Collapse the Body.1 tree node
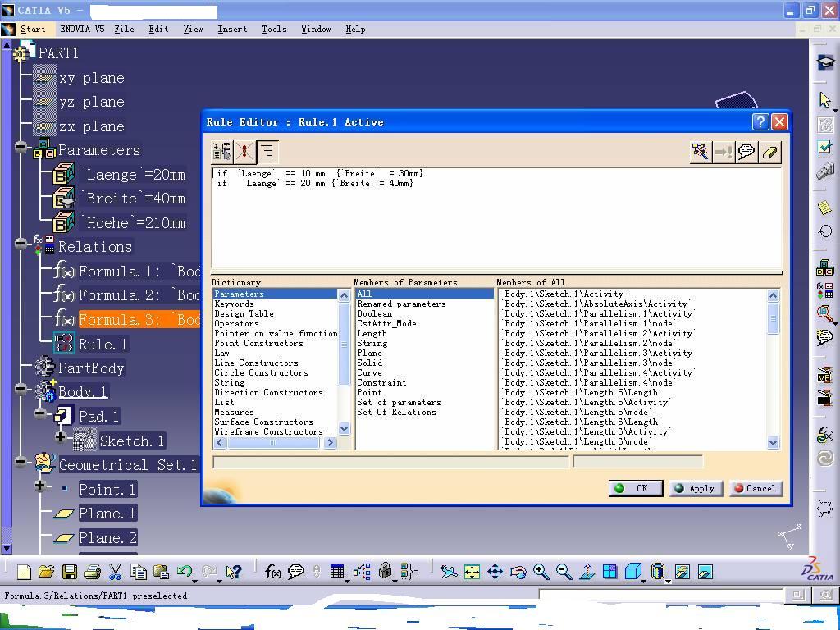The width and height of the screenshot is (840, 630). 21,389
